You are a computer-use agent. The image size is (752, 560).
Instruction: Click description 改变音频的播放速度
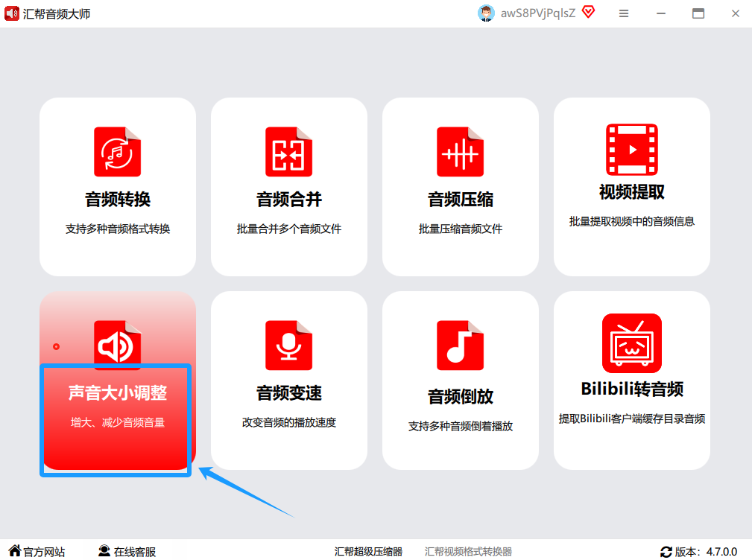point(288,422)
